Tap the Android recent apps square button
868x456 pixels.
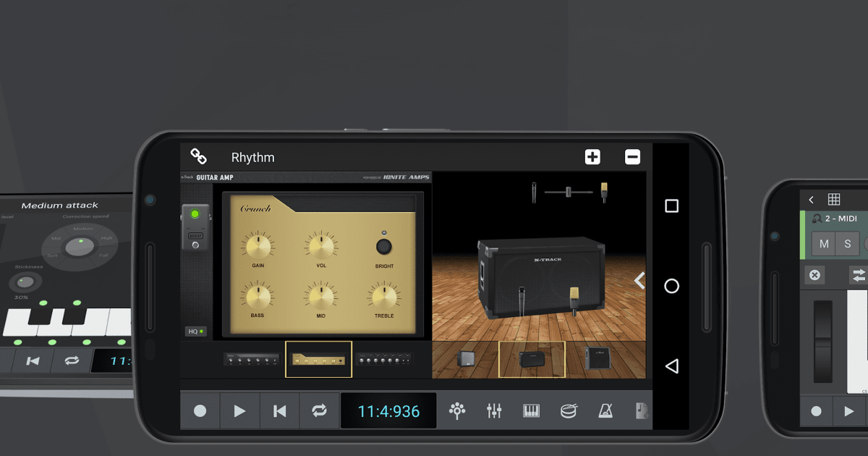671,206
